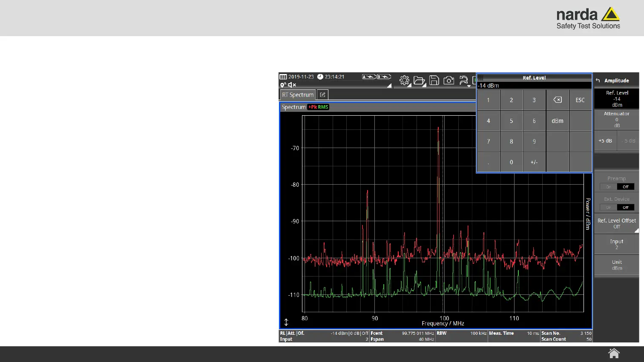Take a screenshot with the camera icon
This screenshot has height=362, width=644.
[448, 80]
